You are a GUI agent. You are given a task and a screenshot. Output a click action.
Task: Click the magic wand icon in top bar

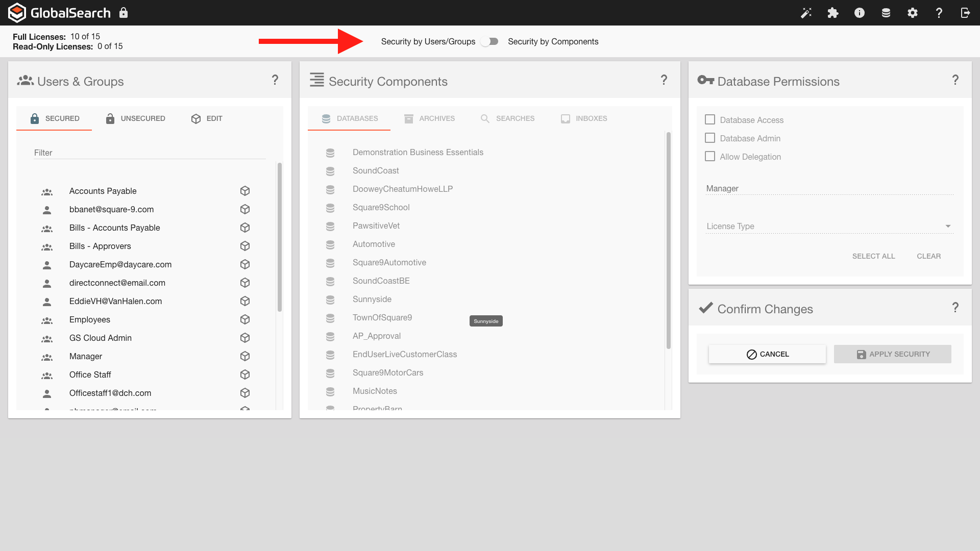pos(806,13)
